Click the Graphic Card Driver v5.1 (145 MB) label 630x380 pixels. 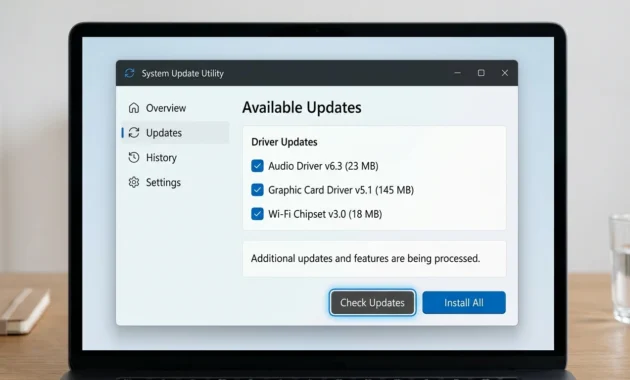(341, 190)
